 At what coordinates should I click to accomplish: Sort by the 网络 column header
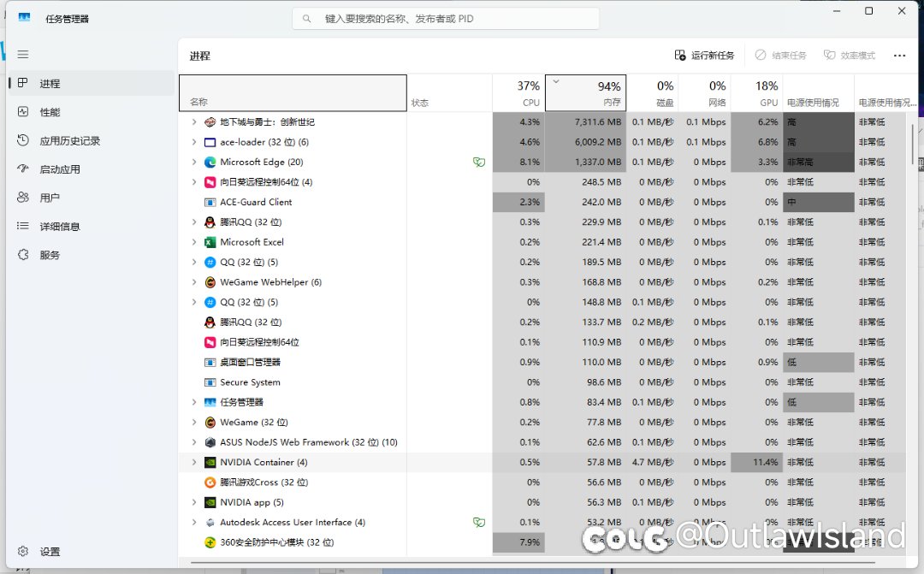[x=705, y=93]
